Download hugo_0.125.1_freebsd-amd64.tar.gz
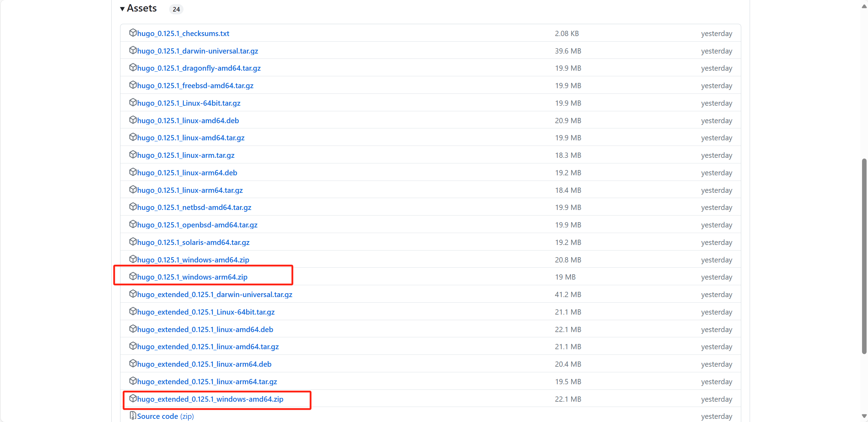Image resolution: width=868 pixels, height=422 pixels. pyautogui.click(x=195, y=86)
